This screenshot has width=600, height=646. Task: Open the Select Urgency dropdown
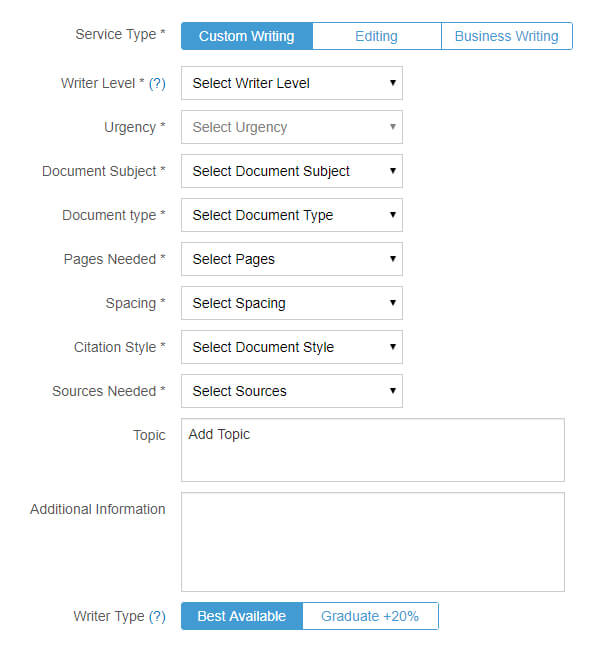coord(292,127)
